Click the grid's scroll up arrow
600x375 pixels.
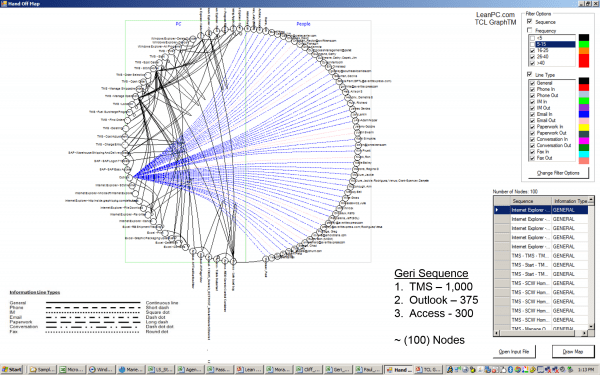pyautogui.click(x=591, y=199)
